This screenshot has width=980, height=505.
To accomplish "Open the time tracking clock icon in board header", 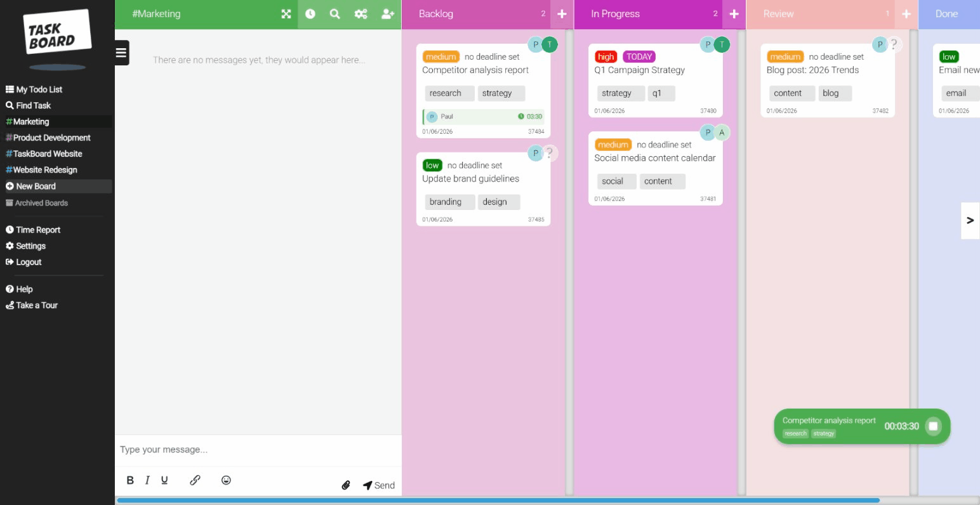I will click(310, 13).
